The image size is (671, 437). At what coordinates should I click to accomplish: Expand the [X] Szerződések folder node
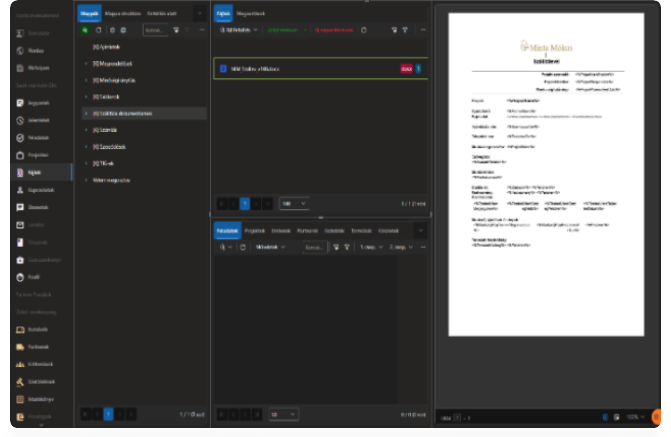[86, 147]
